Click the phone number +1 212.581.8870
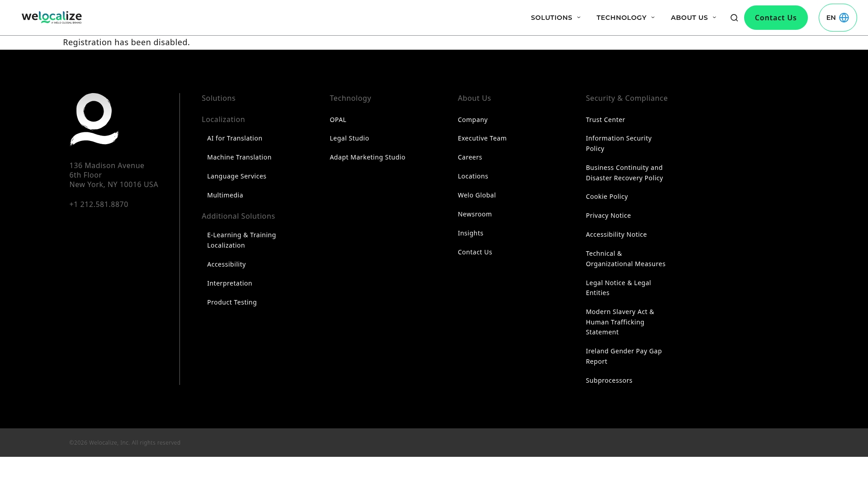Image resolution: width=868 pixels, height=488 pixels. [99, 204]
